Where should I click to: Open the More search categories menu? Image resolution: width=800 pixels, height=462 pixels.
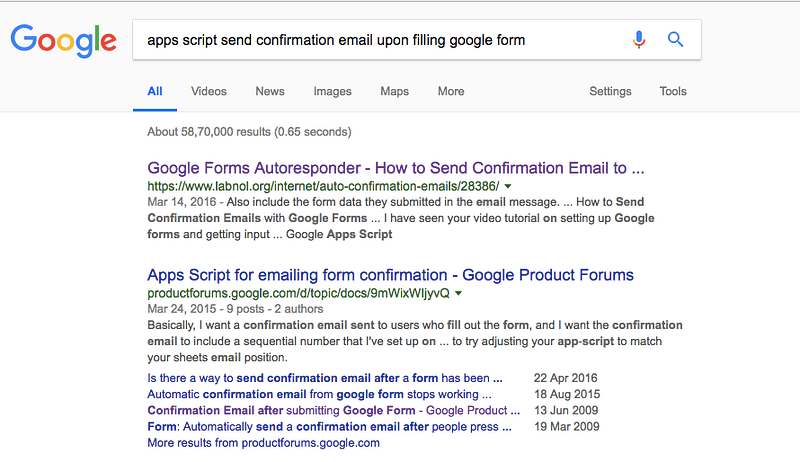(450, 91)
